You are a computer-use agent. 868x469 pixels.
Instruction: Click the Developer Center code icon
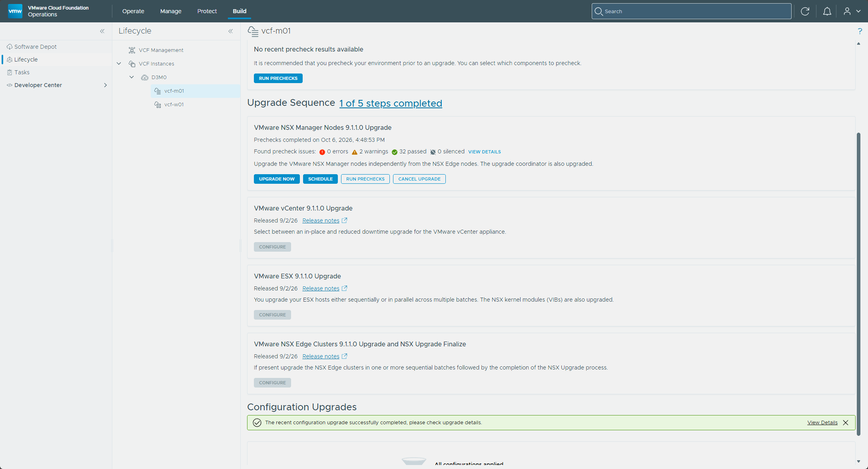coord(10,85)
